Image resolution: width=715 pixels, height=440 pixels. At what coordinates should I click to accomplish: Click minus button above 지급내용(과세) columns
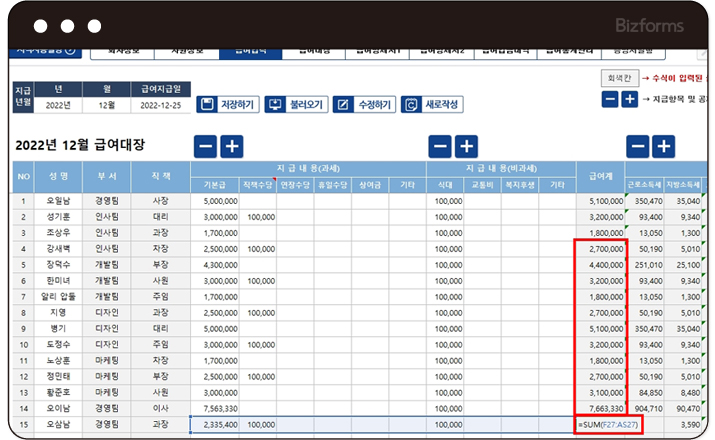coord(205,146)
